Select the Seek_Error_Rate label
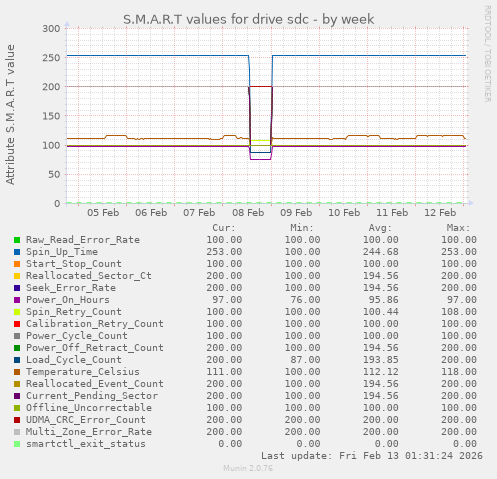497x479 pixels. [71, 288]
